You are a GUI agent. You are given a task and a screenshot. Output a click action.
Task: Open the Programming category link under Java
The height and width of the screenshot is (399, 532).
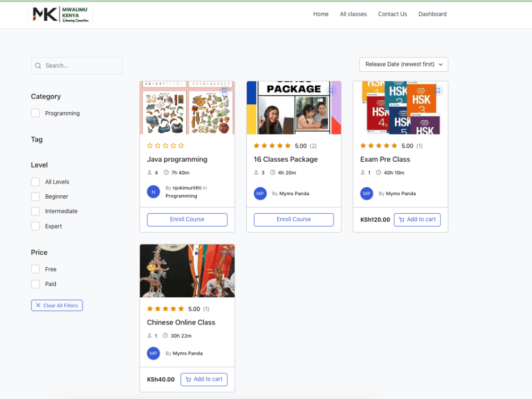pos(181,196)
